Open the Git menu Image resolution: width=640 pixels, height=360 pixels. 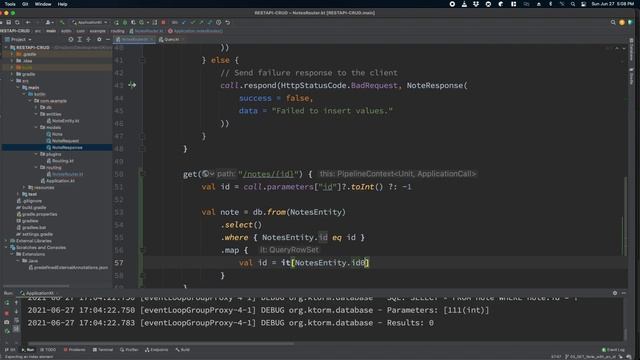click(x=25, y=4)
